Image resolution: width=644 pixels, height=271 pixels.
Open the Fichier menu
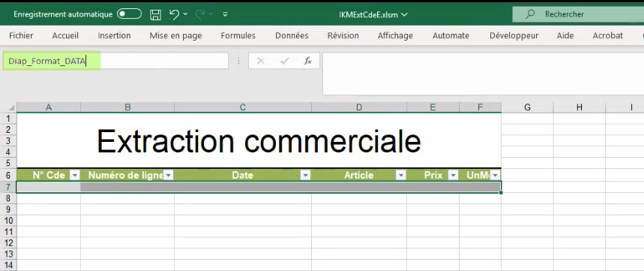click(x=21, y=36)
